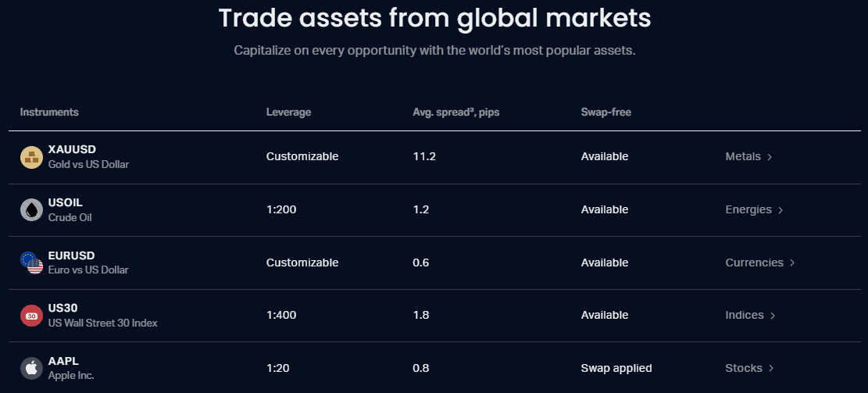868x393 pixels.
Task: Click the EURUSD flags icon
Action: coord(31,263)
